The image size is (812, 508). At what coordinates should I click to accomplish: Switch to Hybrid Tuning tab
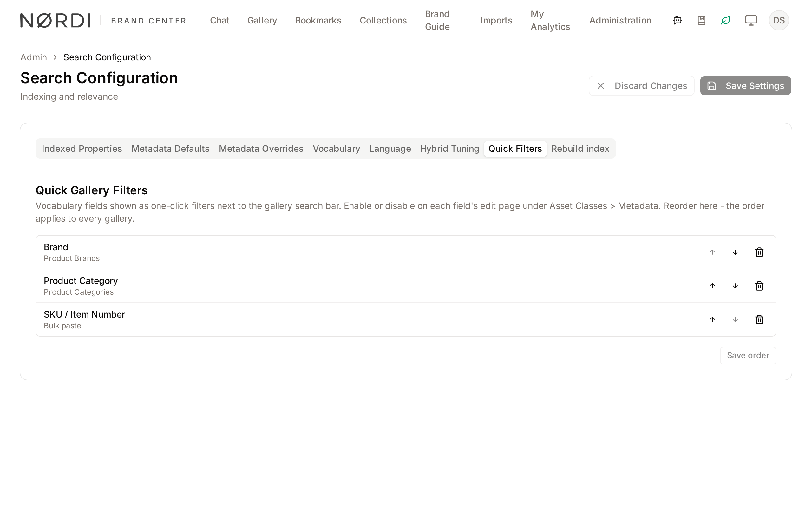(x=449, y=149)
